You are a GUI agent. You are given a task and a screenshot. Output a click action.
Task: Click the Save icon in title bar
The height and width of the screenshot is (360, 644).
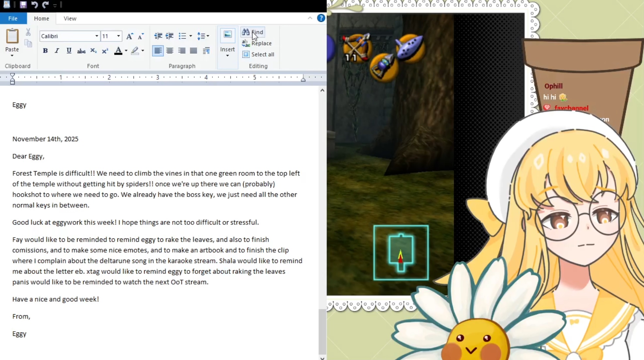click(23, 5)
